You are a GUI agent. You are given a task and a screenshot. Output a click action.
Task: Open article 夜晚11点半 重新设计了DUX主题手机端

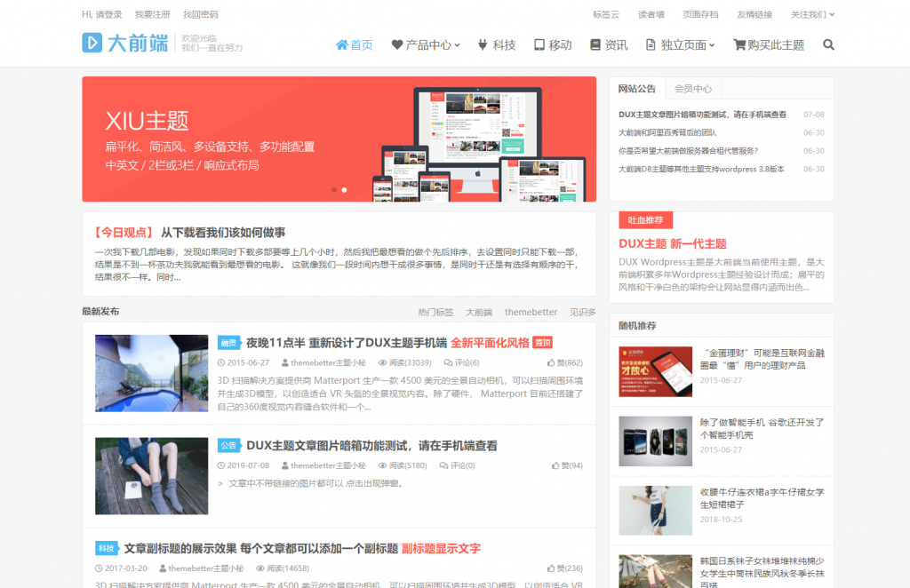tap(387, 343)
